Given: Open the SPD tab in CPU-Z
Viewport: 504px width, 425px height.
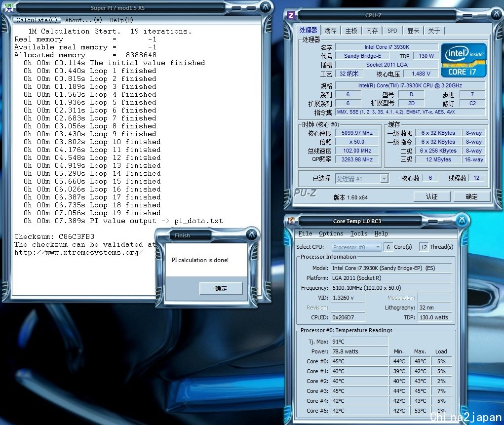Looking at the screenshot, I should coord(392,31).
